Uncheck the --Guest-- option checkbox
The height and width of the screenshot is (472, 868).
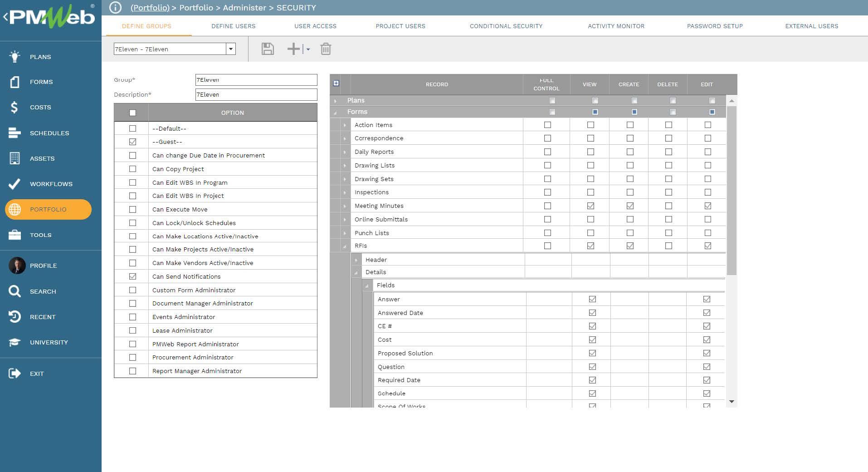coord(132,142)
